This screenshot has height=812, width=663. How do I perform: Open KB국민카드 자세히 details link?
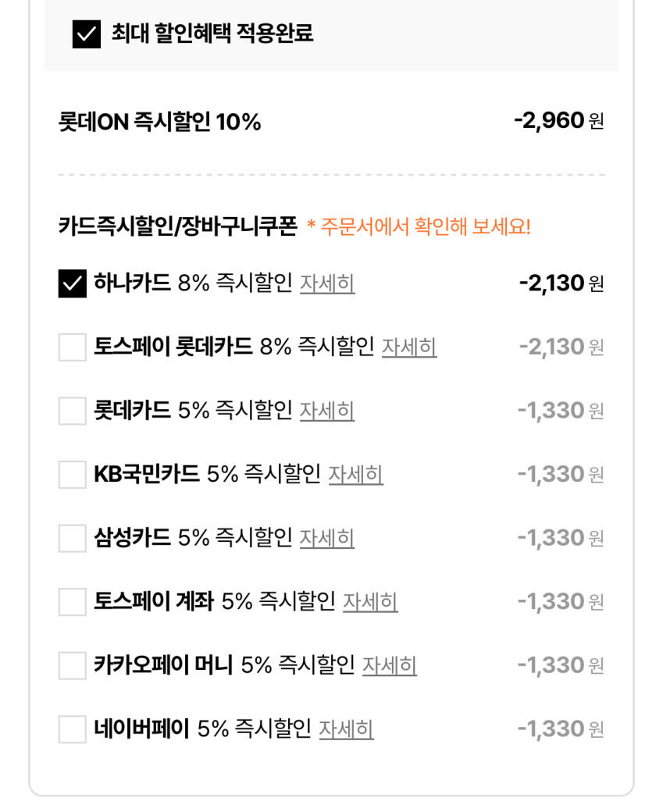[x=355, y=475]
